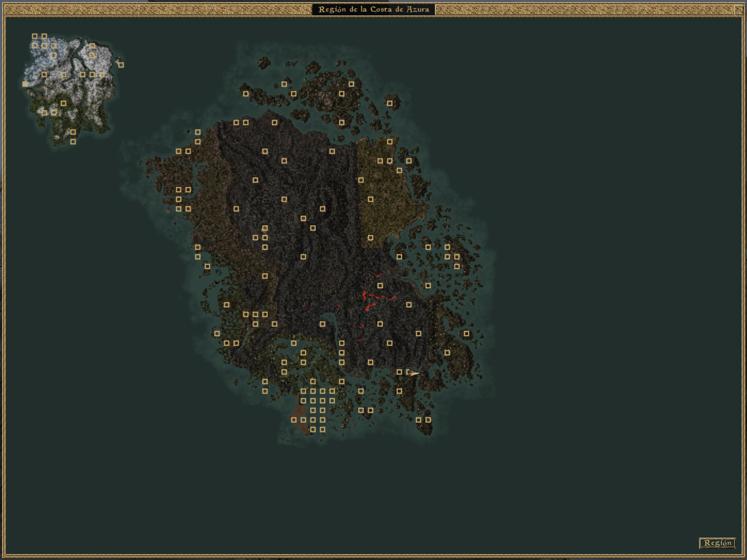The image size is (747, 560).
Task: Select the marker on the tiny islet east of Solstheim
Action: [x=121, y=65]
